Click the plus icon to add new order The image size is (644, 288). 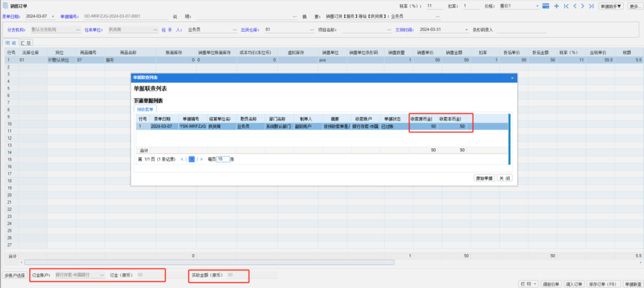556,5
